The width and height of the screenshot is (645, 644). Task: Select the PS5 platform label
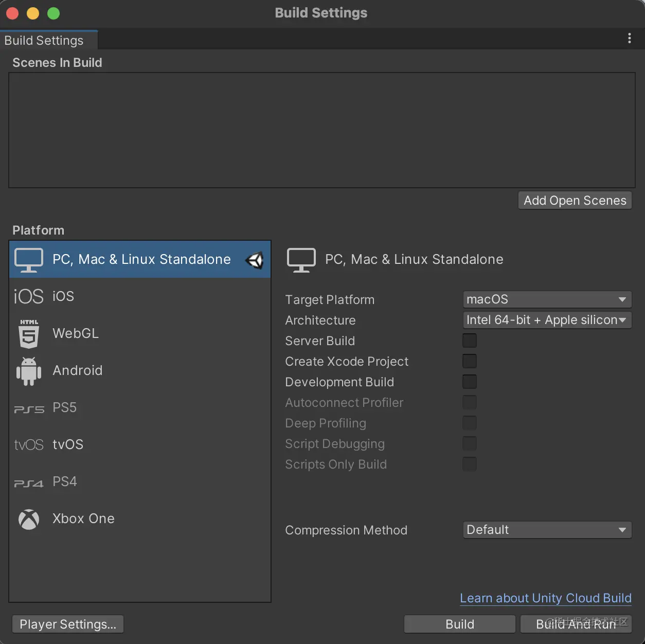point(65,407)
